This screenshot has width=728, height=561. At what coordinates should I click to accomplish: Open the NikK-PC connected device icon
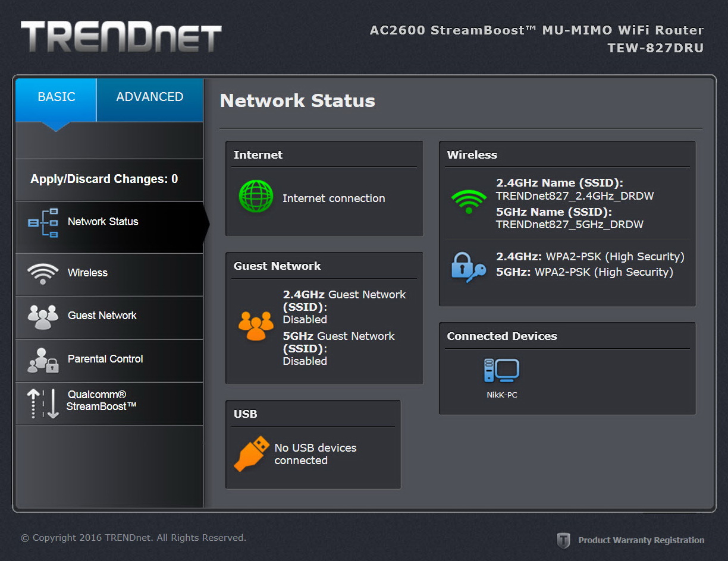coord(501,371)
